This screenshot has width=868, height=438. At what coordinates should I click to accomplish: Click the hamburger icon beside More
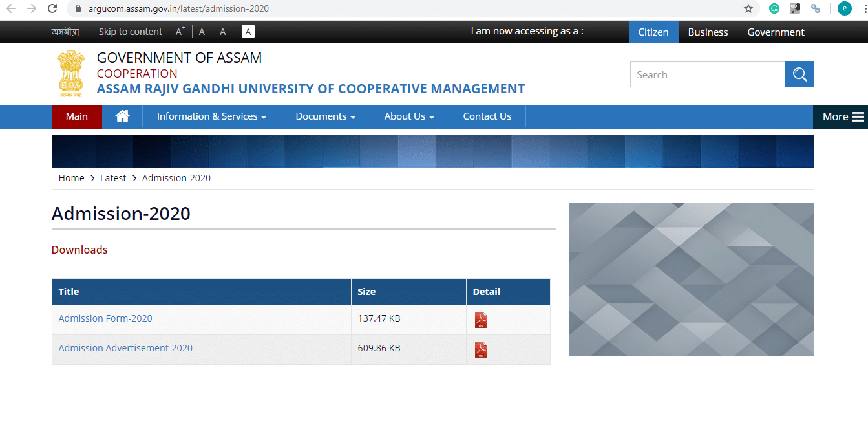click(858, 116)
